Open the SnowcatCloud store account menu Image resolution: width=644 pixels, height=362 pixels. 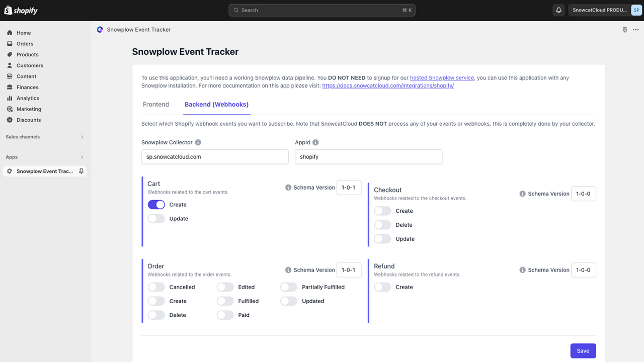point(604,10)
